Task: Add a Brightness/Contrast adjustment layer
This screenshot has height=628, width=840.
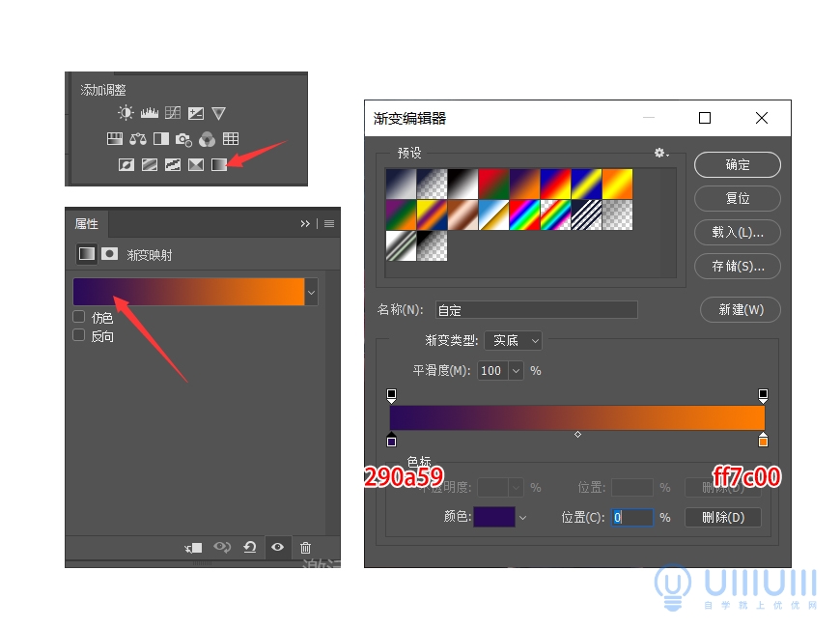Action: coord(126,111)
